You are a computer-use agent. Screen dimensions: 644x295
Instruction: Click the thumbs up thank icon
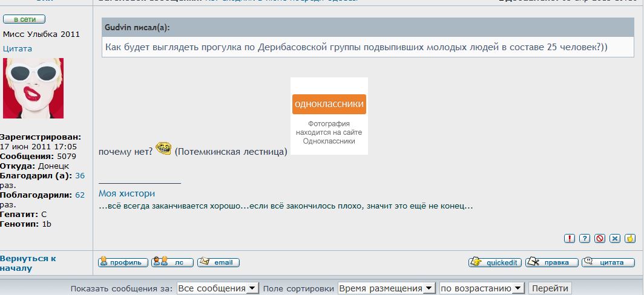coord(630,238)
